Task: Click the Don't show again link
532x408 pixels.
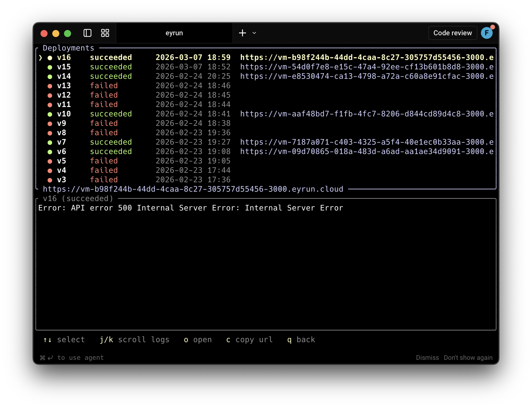Action: tap(468, 357)
